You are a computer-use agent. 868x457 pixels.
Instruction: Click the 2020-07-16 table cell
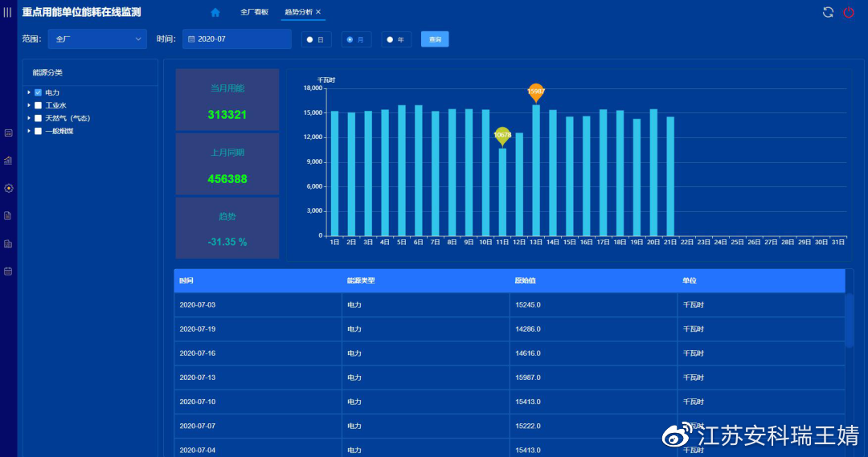pyautogui.click(x=258, y=353)
